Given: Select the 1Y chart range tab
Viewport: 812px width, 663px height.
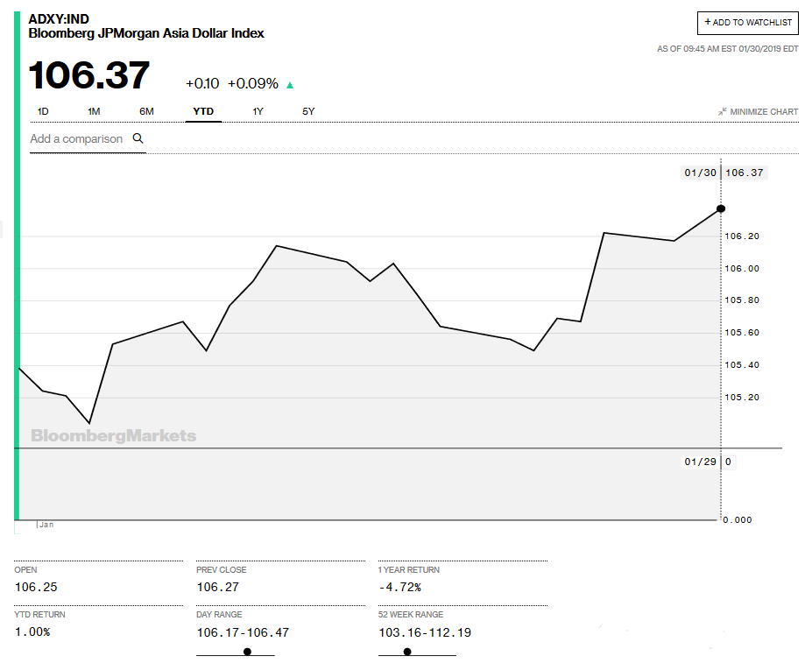Looking at the screenshot, I should pos(258,111).
